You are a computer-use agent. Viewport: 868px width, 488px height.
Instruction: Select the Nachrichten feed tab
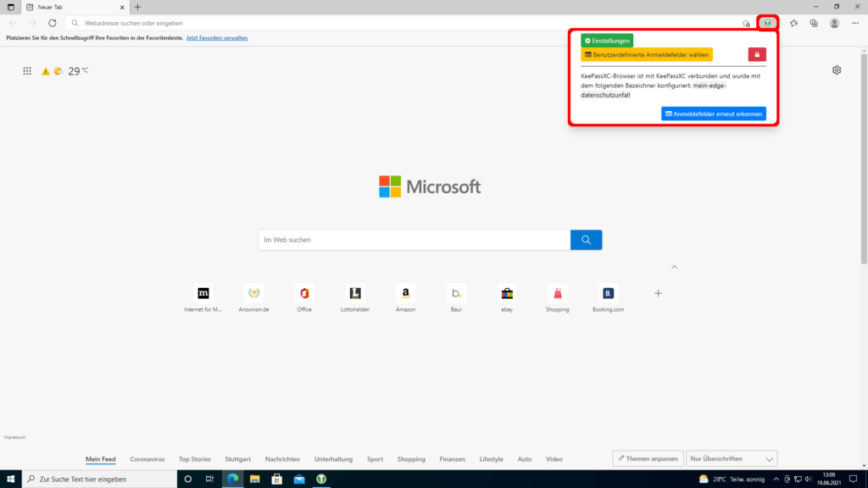click(x=282, y=459)
